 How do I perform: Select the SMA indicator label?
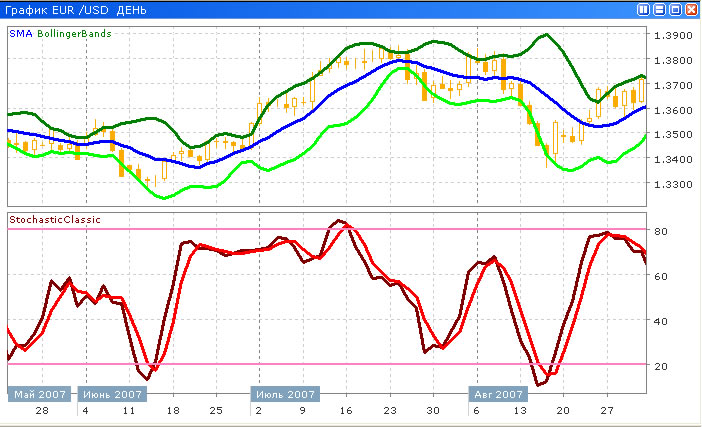pos(20,33)
